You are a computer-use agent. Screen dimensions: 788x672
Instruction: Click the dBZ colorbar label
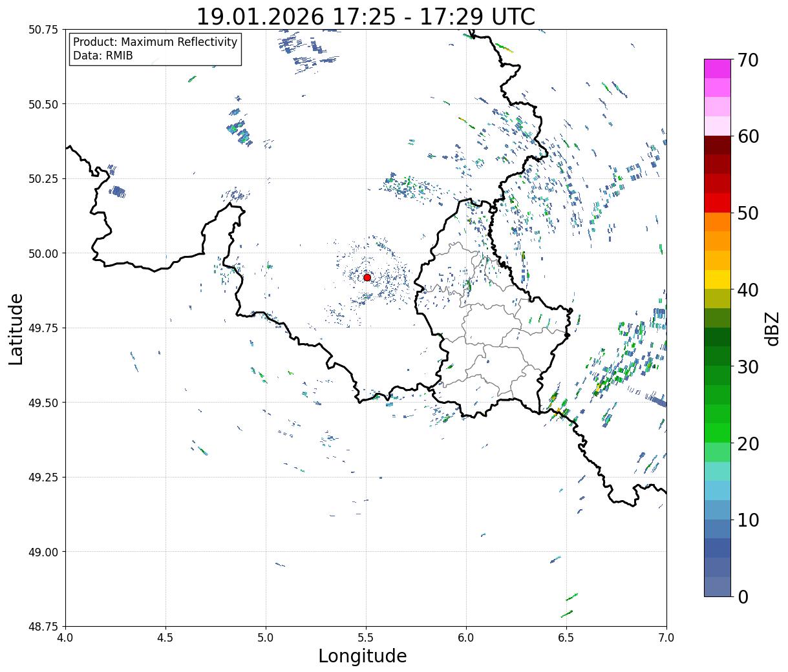[772, 328]
